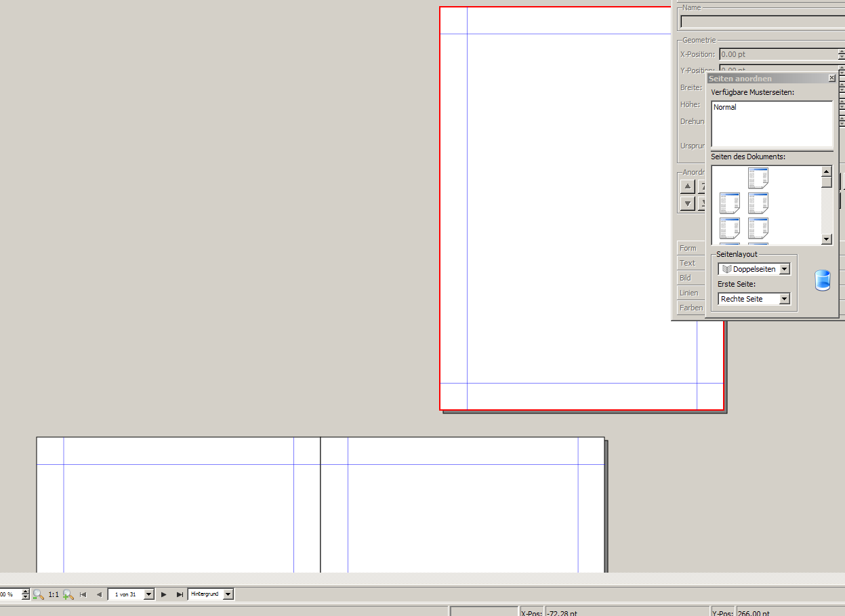Open the Form tab in properties panel

tap(688, 248)
